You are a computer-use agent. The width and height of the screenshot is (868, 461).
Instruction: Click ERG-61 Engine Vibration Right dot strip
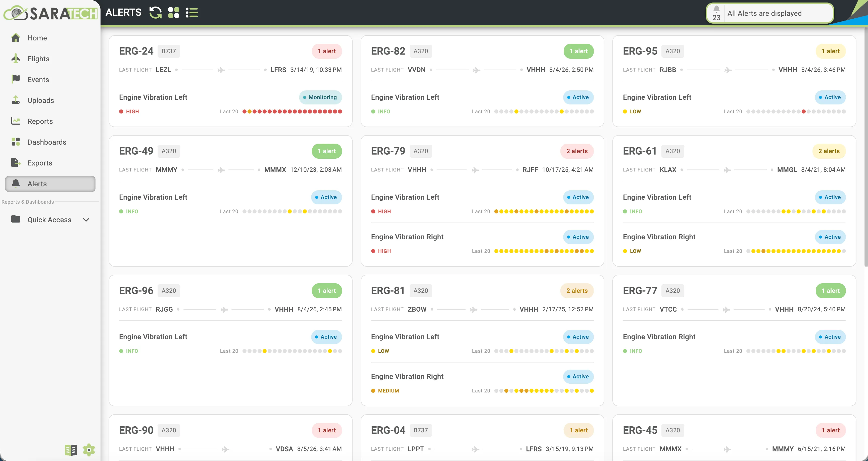point(796,251)
